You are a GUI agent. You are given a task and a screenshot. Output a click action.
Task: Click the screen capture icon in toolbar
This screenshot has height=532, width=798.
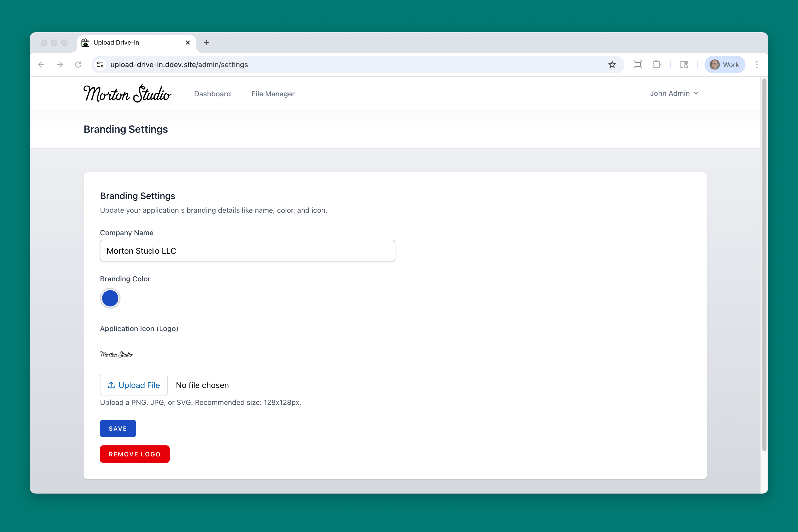click(x=638, y=65)
